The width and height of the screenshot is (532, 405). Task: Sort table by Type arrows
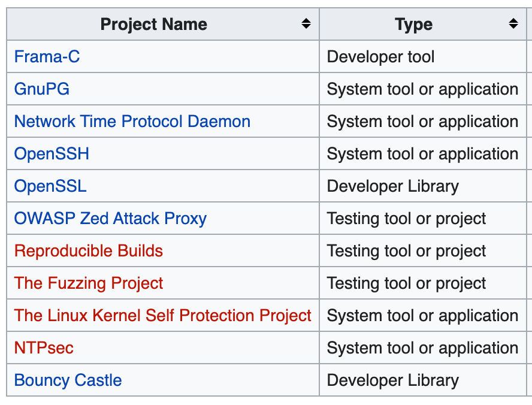click(x=513, y=24)
